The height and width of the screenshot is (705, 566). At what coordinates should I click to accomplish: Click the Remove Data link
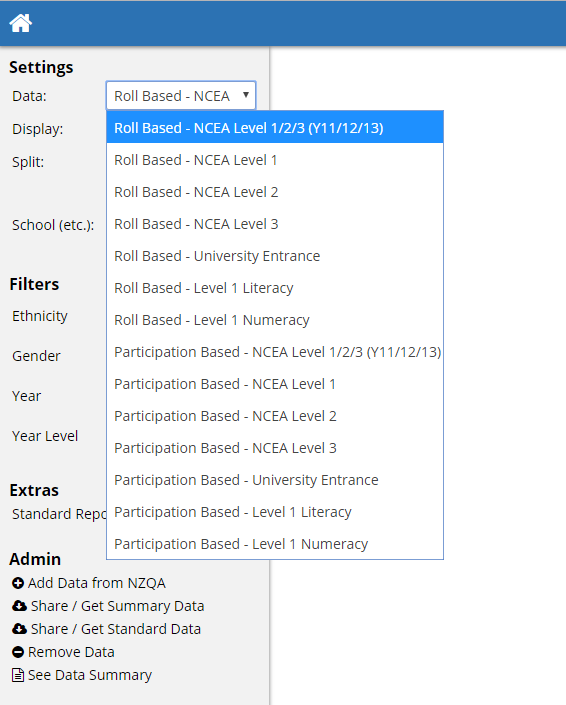coord(71,652)
